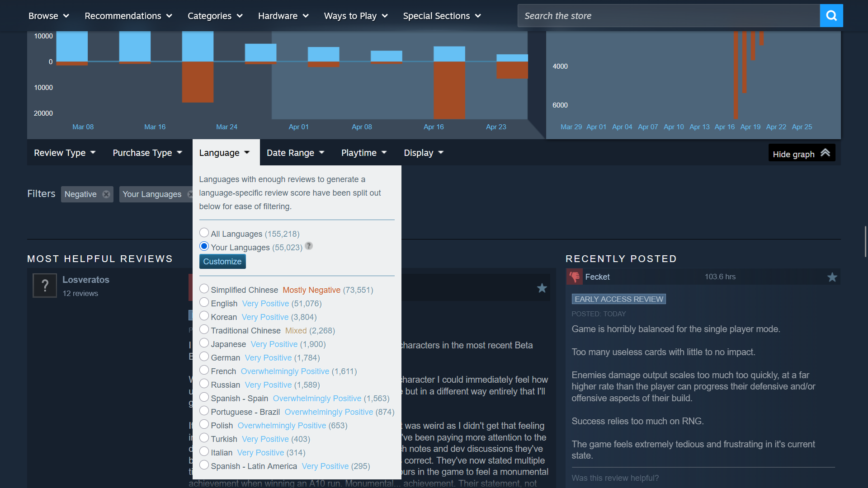868x488 pixels.
Task: Open the Categories navigation menu
Action: coord(215,16)
